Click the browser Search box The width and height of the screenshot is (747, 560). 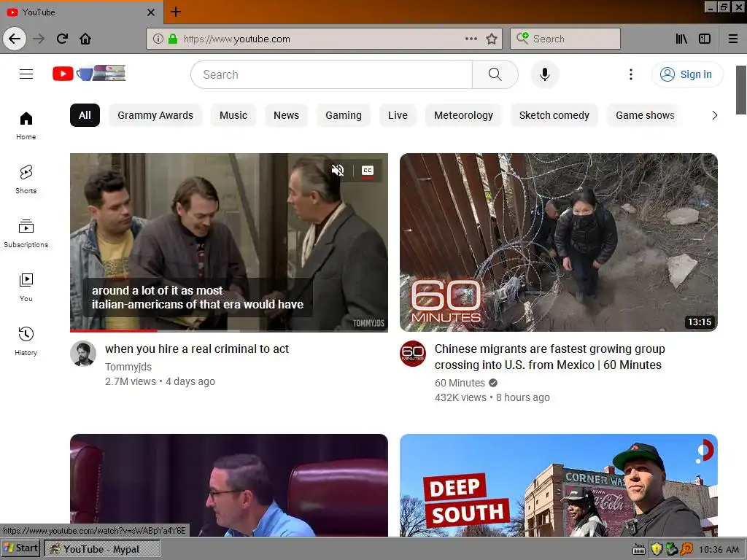(565, 39)
